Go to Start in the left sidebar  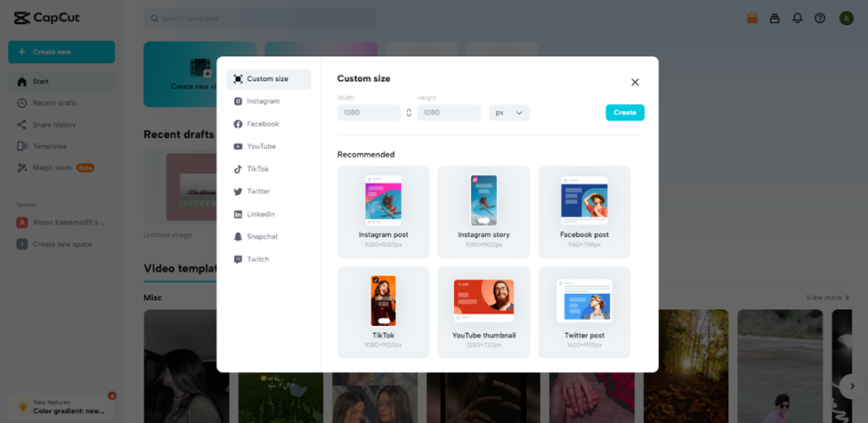pyautogui.click(x=61, y=81)
